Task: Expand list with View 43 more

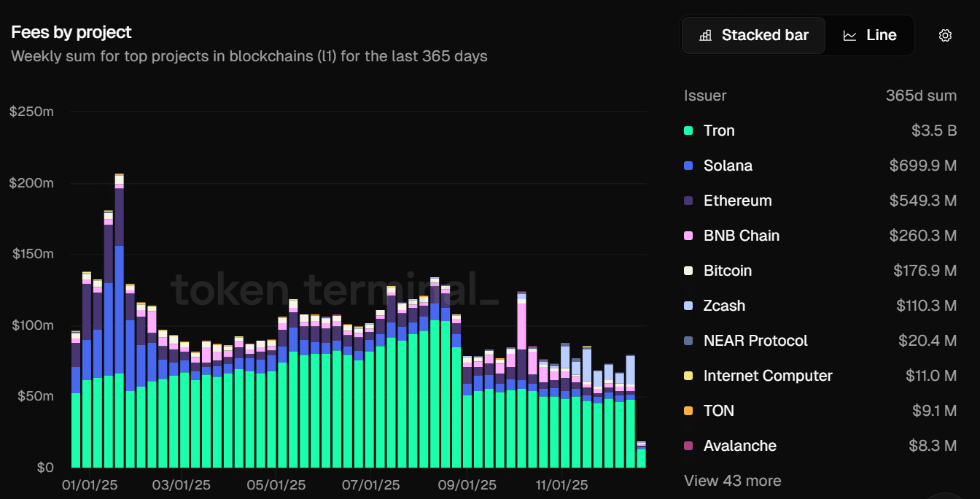Action: point(732,481)
